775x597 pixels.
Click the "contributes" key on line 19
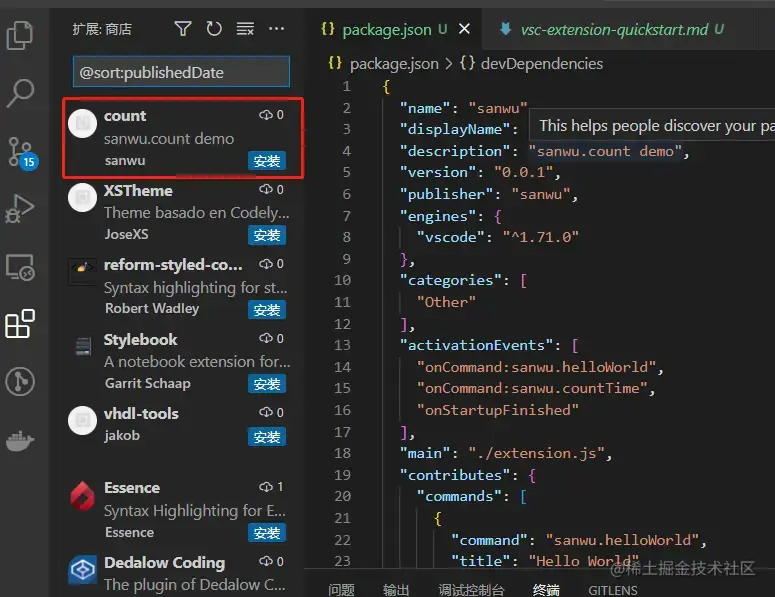click(x=454, y=475)
